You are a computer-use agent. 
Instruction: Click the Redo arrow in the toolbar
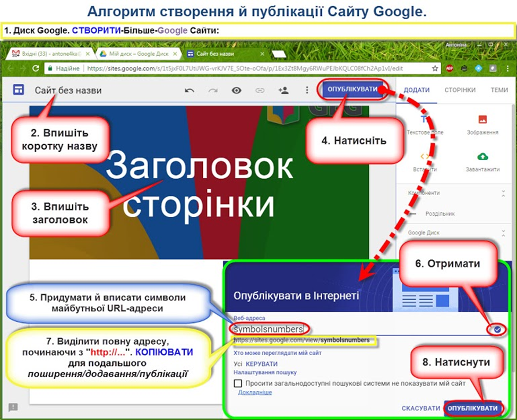pyautogui.click(x=214, y=90)
